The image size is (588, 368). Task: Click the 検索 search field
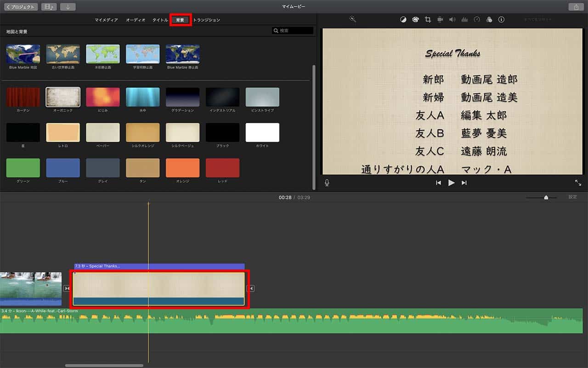point(293,31)
